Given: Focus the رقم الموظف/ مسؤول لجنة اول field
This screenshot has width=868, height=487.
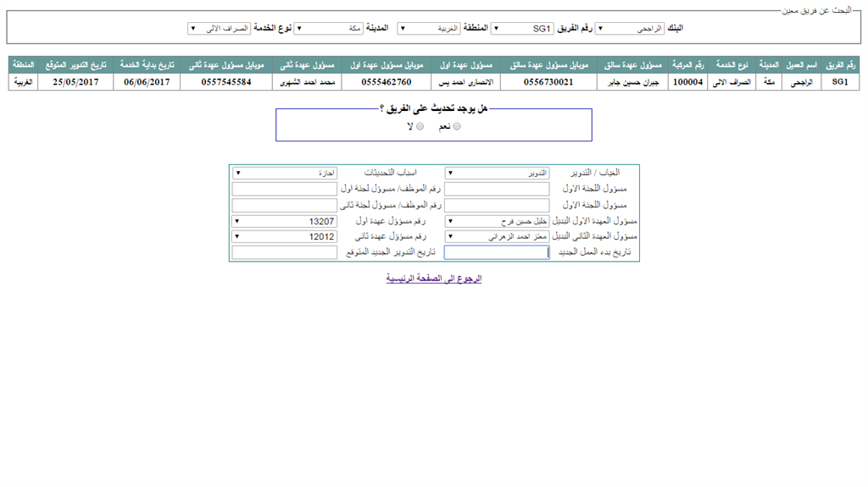Looking at the screenshot, I should click(x=285, y=189).
